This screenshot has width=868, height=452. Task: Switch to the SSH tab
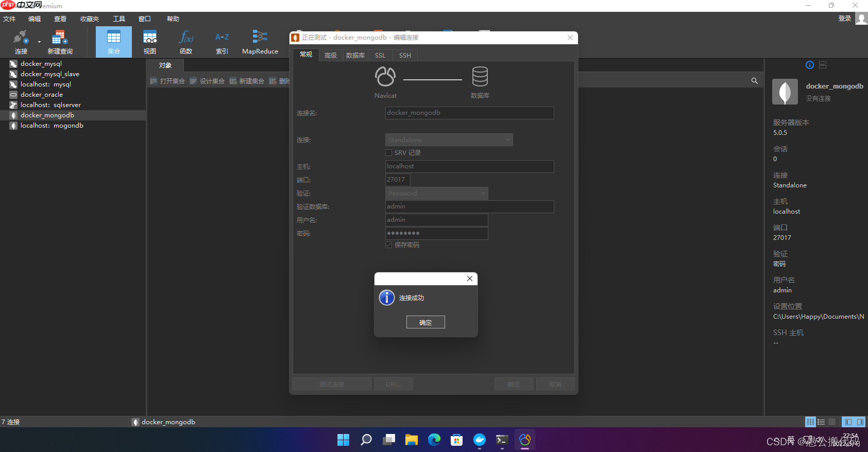click(405, 56)
